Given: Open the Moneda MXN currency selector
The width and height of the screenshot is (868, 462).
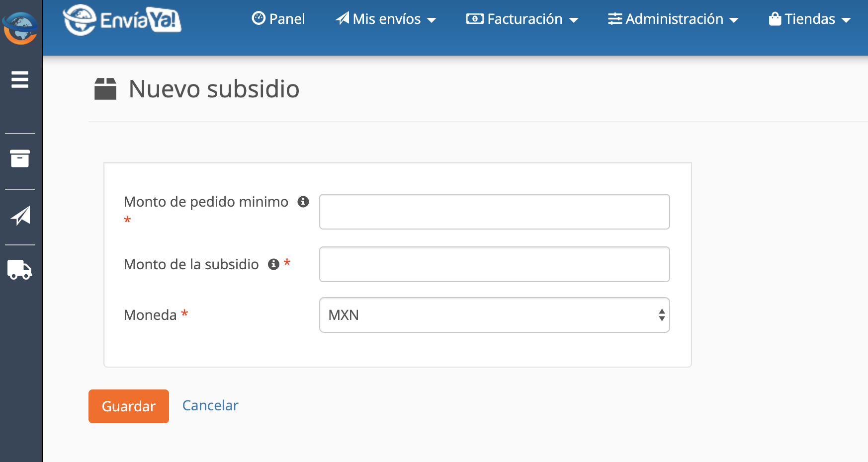Looking at the screenshot, I should [495, 315].
